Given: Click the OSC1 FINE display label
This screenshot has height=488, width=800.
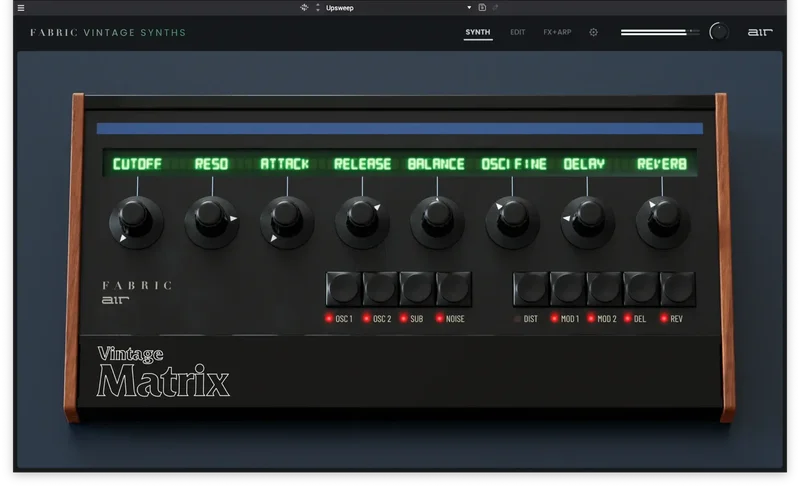Looking at the screenshot, I should (x=514, y=164).
